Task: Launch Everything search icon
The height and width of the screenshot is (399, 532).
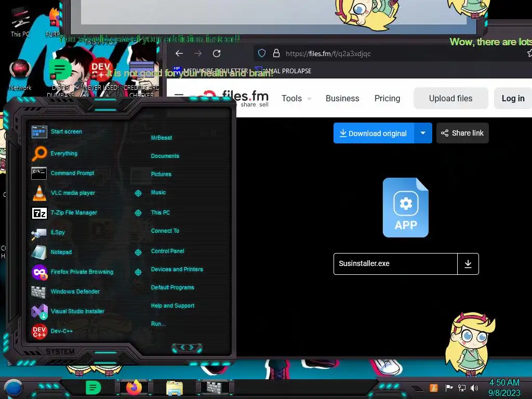Action: (x=39, y=153)
